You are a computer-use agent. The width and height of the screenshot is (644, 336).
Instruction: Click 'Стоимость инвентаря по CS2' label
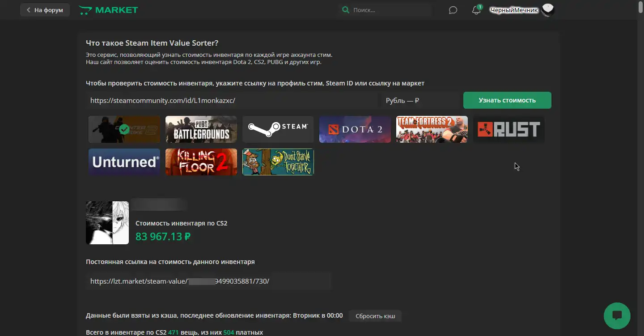pos(181,223)
